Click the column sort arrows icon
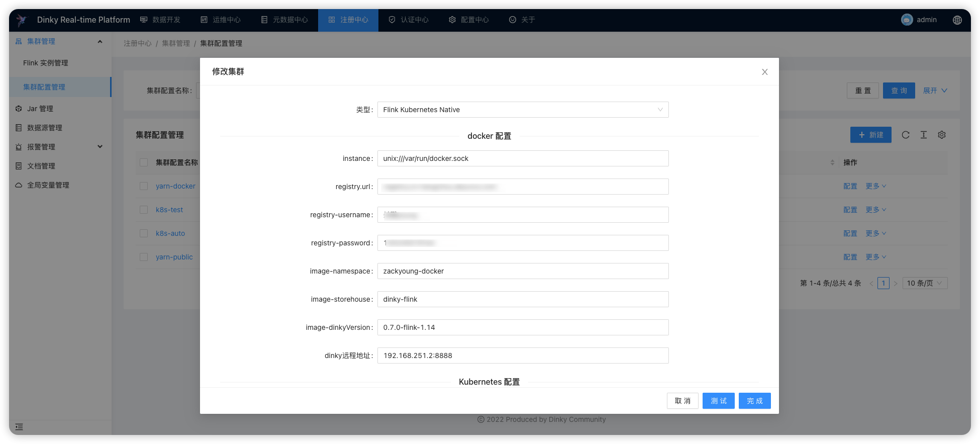The image size is (980, 444). pos(832,162)
